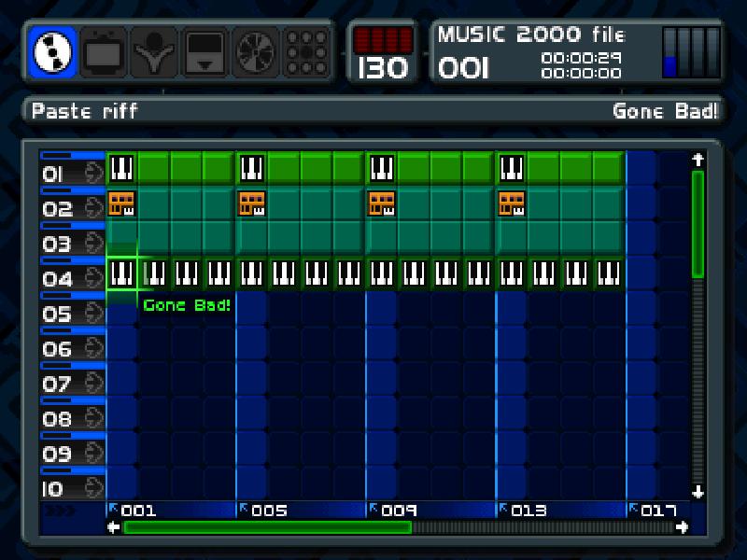Select the highlighted disc music-mode icon
This screenshot has width=747, height=560.
click(x=52, y=52)
